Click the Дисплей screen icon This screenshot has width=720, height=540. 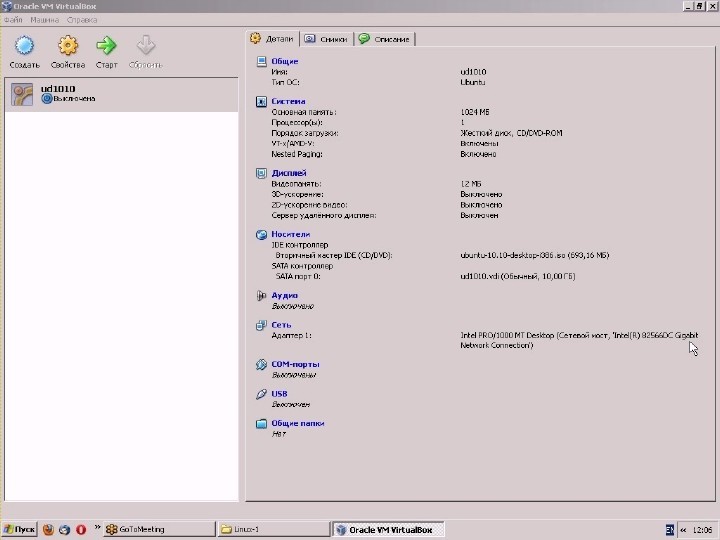coord(261,173)
